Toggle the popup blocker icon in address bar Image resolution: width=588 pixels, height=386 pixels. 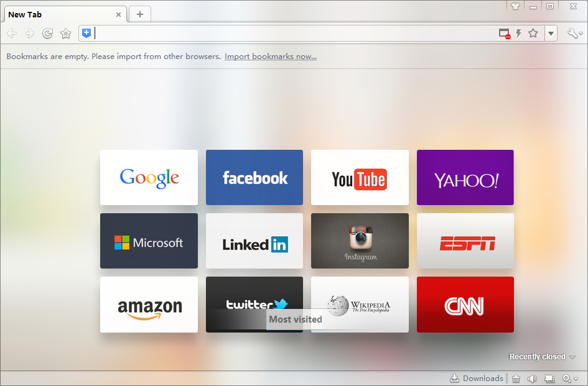pyautogui.click(x=505, y=34)
